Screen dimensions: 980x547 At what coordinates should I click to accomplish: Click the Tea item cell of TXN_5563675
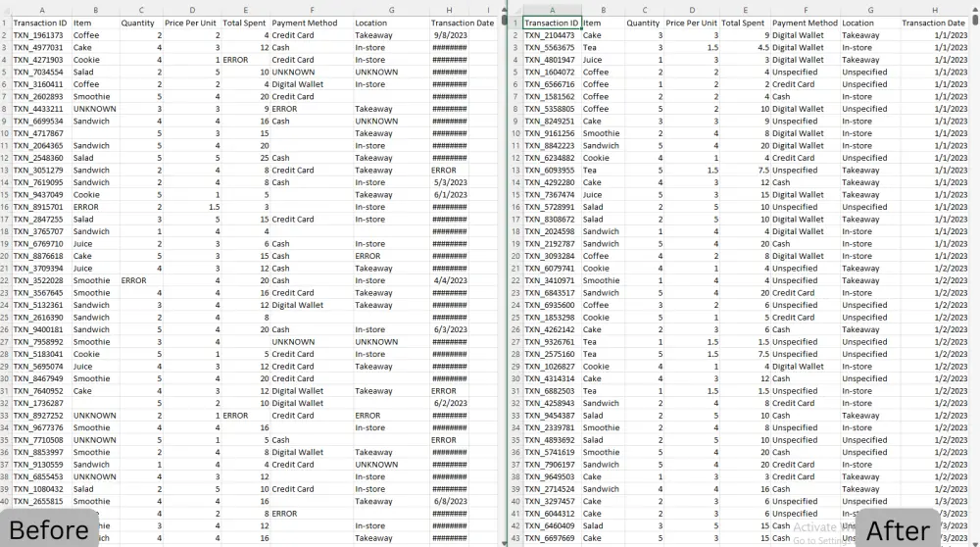(603, 47)
